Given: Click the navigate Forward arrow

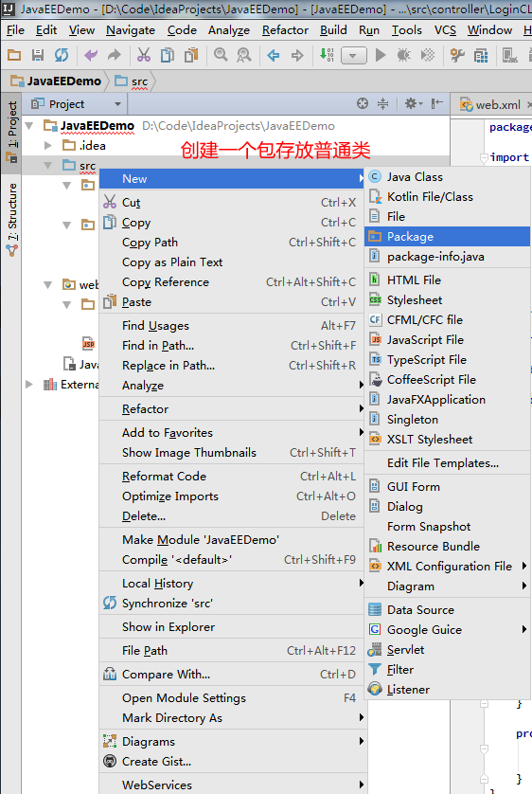Looking at the screenshot, I should click(297, 55).
